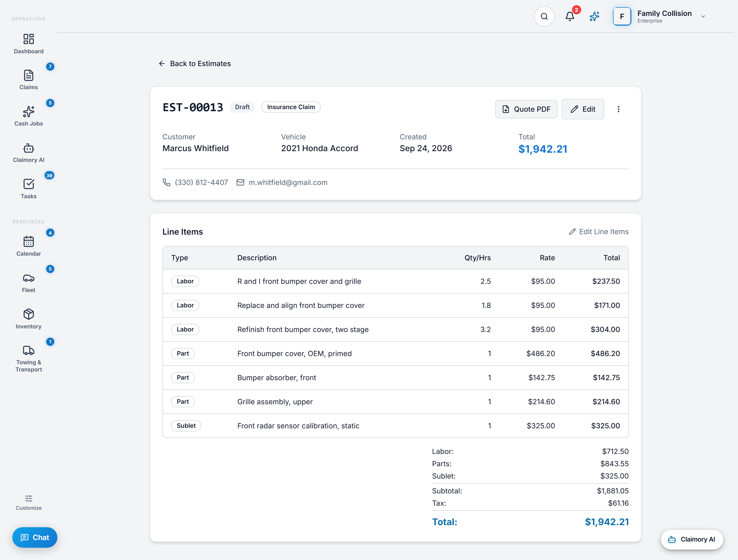Select Bumper absorber, front row

395,377
